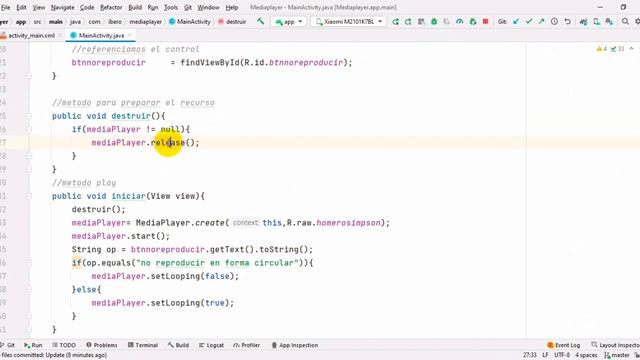Click the 27:33 line-column indicator
This screenshot has height=360, width=640.
click(x=530, y=355)
